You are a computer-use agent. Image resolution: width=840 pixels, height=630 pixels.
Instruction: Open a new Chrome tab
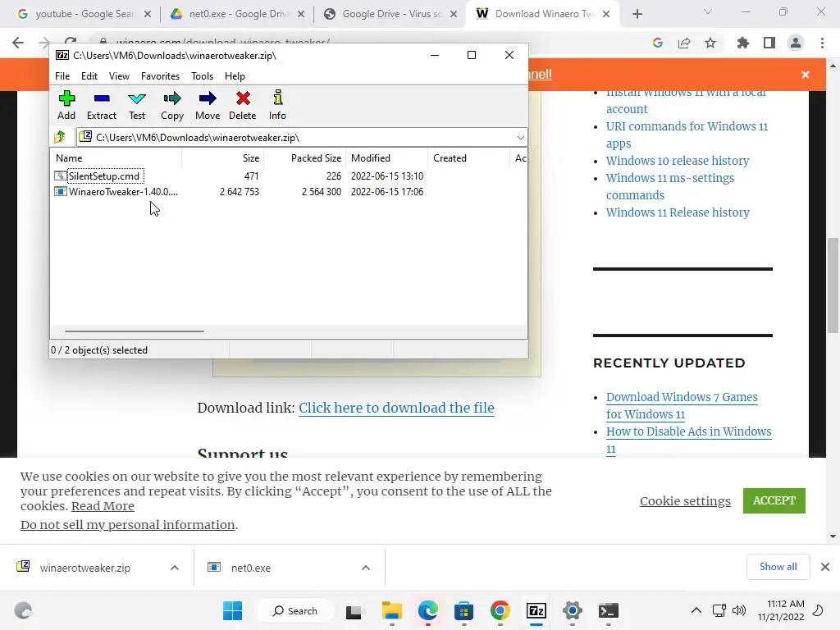[x=637, y=15]
